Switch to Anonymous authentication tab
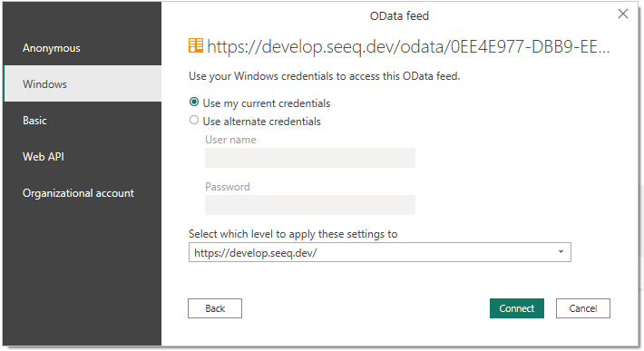This screenshot has width=644, height=351. point(83,48)
